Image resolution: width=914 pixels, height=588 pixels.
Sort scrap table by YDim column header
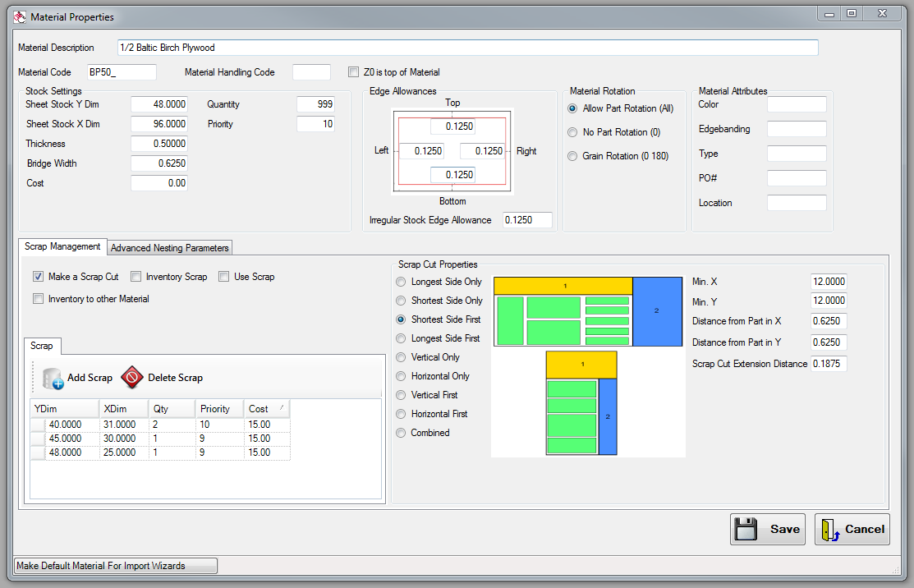tap(64, 408)
